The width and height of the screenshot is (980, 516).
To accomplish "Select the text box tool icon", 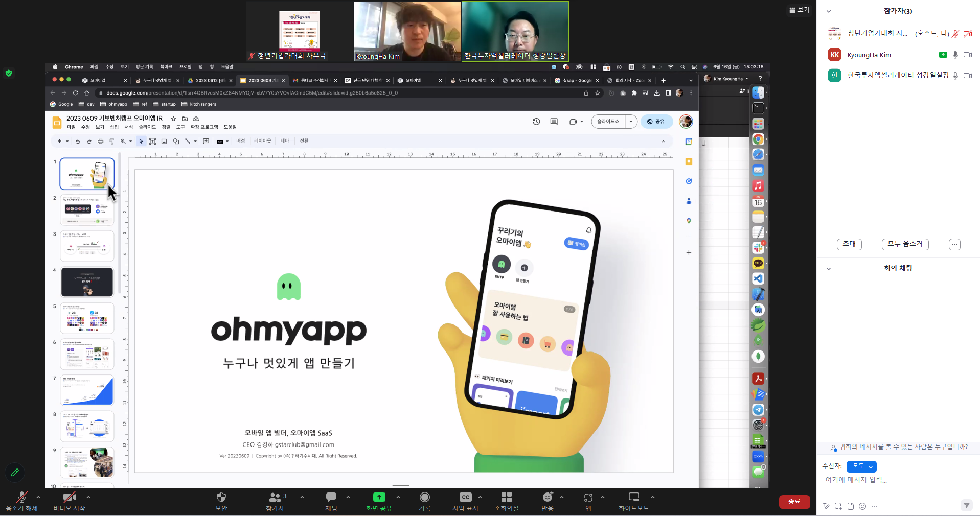I will click(x=152, y=142).
